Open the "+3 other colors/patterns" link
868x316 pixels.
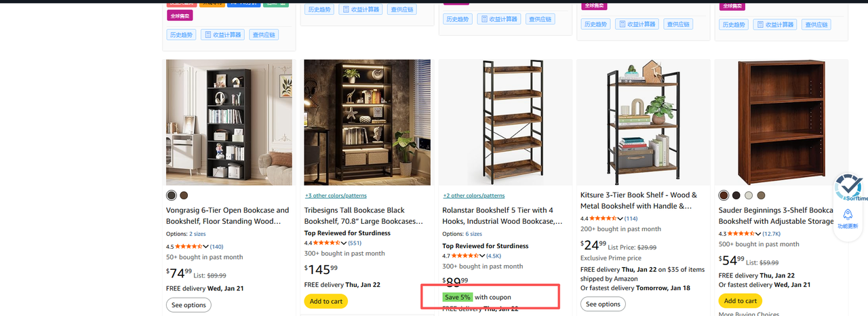click(335, 195)
